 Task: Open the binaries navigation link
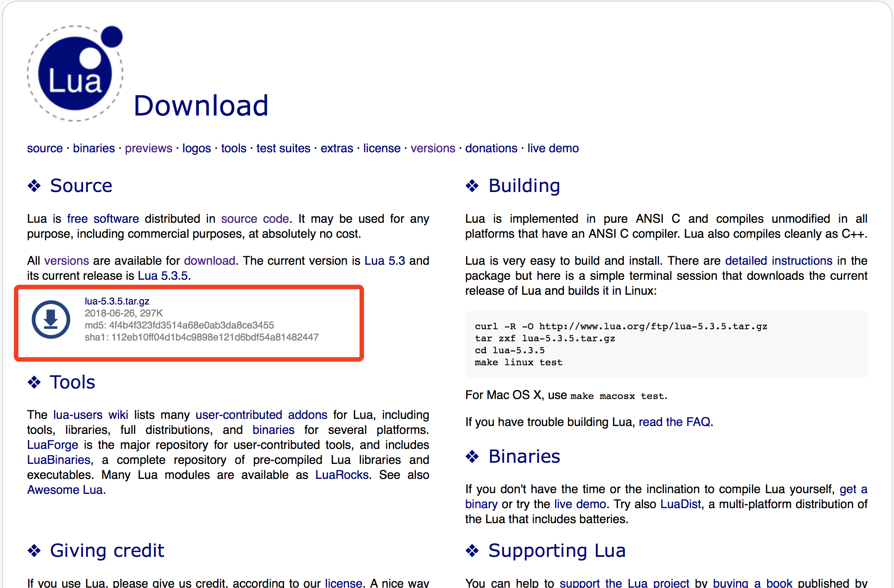coord(94,148)
